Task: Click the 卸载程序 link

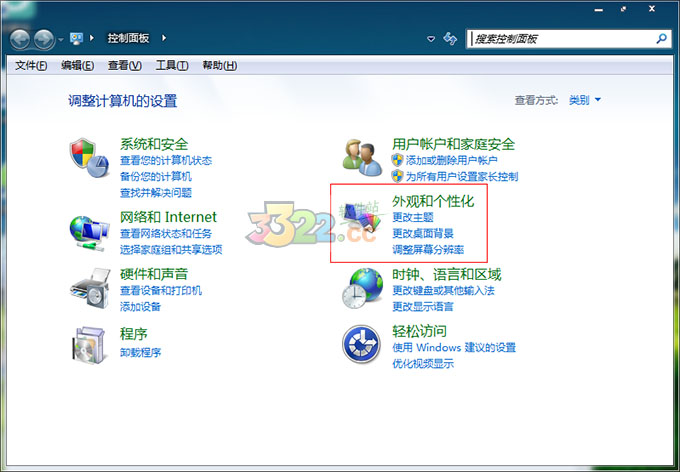Action: [x=141, y=352]
